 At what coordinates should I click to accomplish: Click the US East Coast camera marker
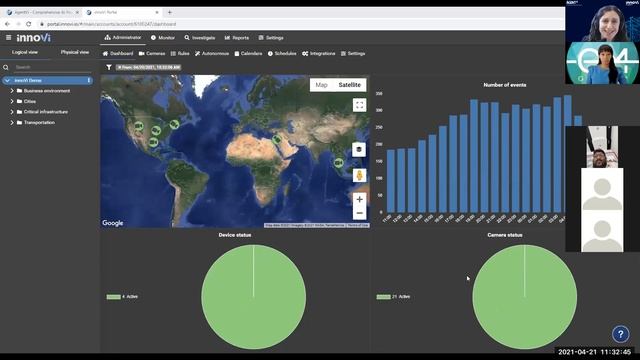click(174, 124)
